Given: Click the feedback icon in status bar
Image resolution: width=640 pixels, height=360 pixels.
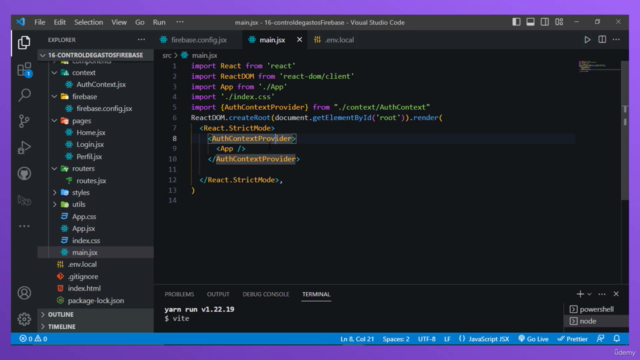Looking at the screenshot, I should point(600,338).
